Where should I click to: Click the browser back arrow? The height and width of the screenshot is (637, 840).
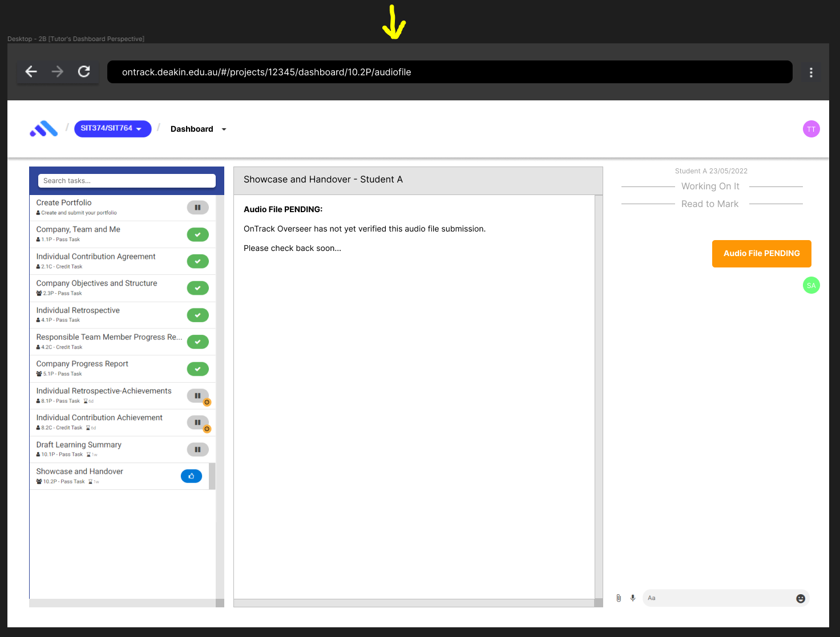tap(31, 71)
